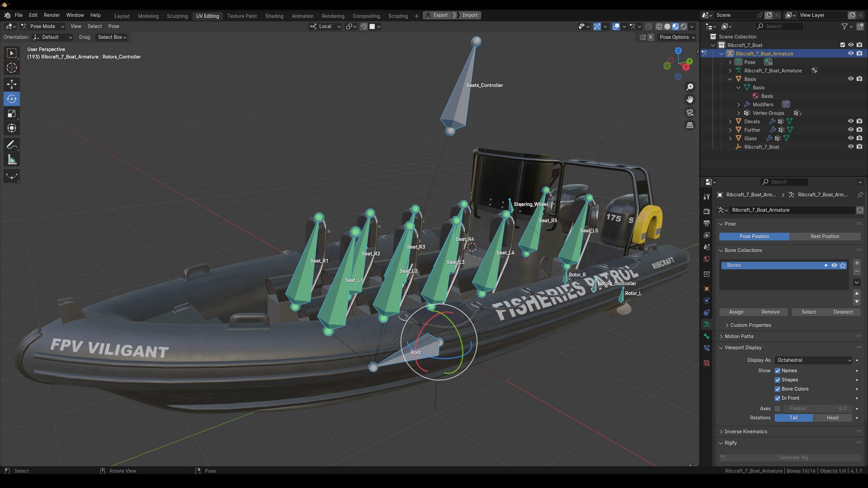Viewport: 868px width, 488px height.
Task: Toggle Bone Colors checkbox
Action: [778, 389]
